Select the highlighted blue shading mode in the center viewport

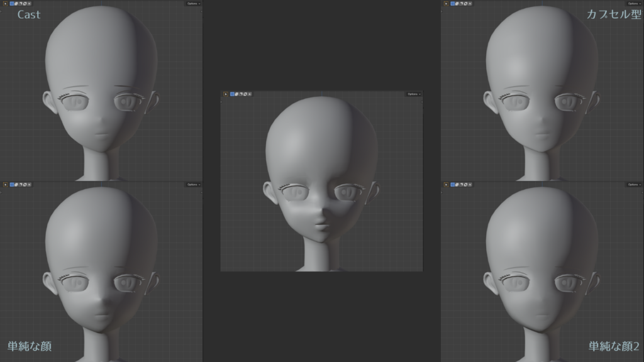pyautogui.click(x=232, y=93)
